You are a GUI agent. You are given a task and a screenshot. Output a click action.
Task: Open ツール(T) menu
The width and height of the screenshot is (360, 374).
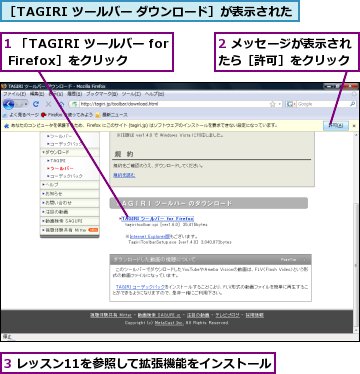tap(131, 94)
